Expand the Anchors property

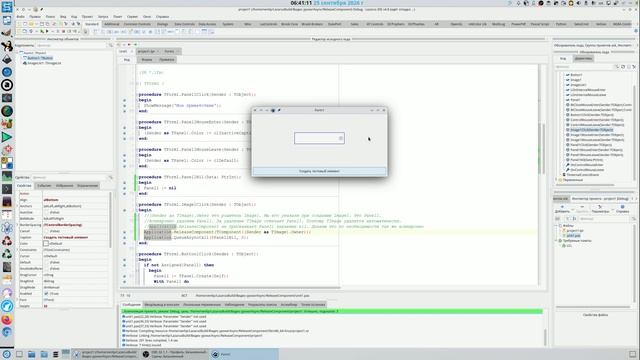pos(18,206)
